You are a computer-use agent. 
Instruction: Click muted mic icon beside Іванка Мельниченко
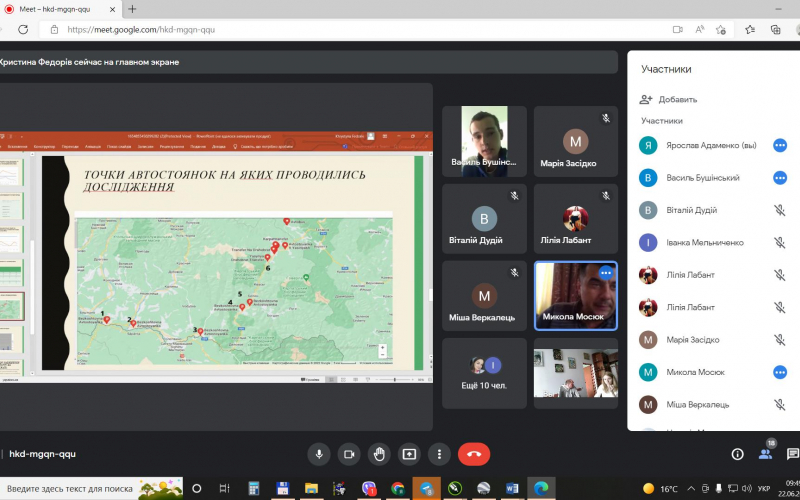(780, 243)
